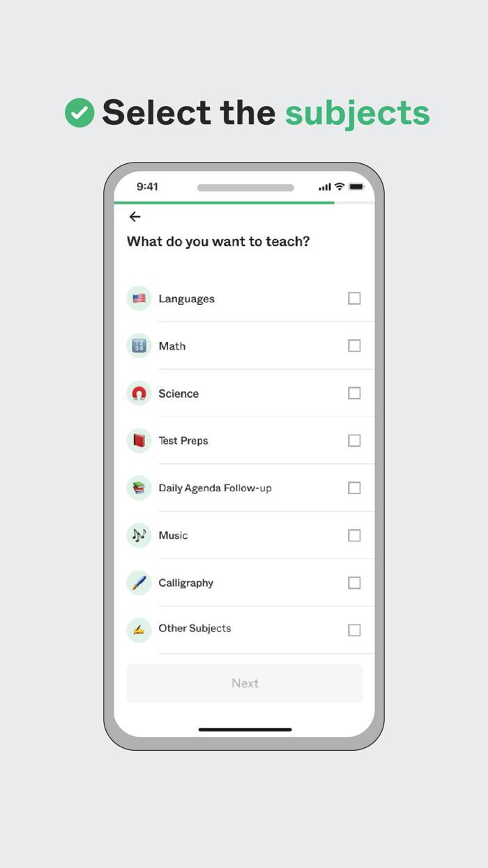
Task: Check the Test Preps checkbox
Action: [x=354, y=440]
